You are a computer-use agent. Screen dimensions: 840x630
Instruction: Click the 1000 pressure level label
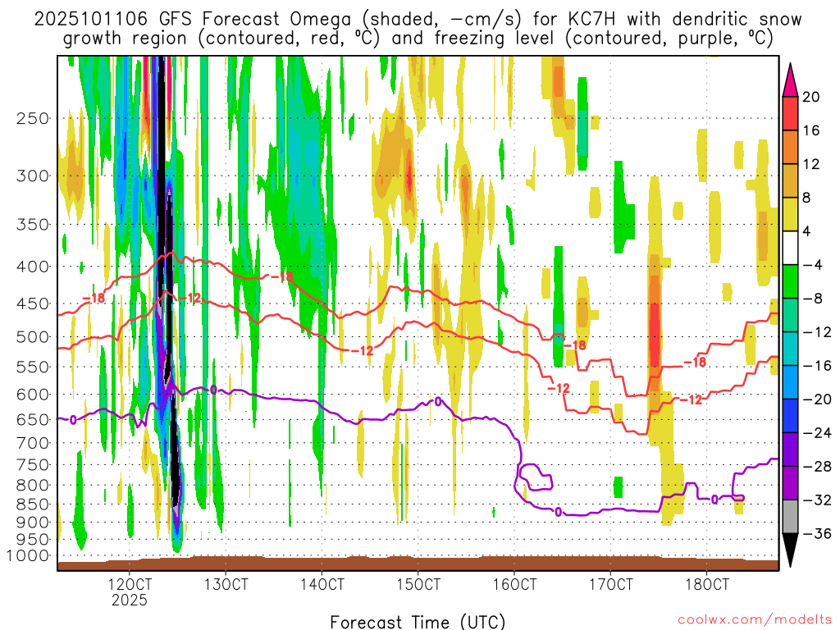coord(28,555)
